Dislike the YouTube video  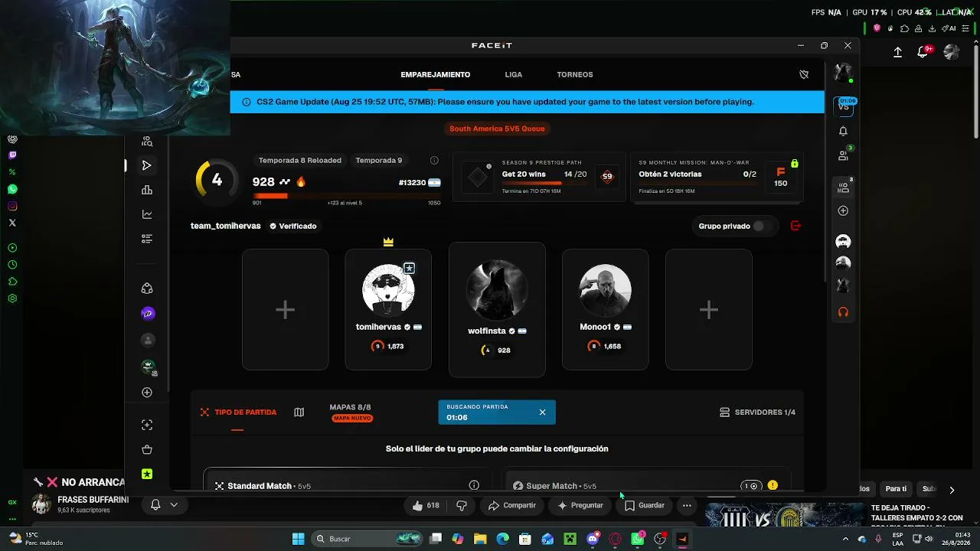[x=462, y=505]
